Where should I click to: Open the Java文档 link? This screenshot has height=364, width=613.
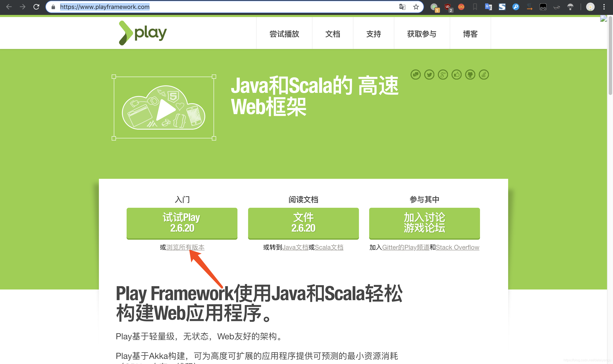295,247
